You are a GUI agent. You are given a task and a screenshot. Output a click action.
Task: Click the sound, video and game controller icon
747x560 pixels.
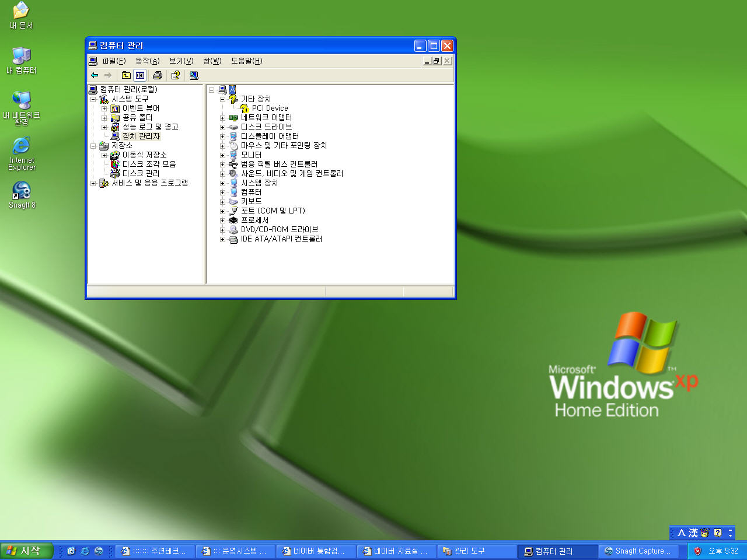233,173
